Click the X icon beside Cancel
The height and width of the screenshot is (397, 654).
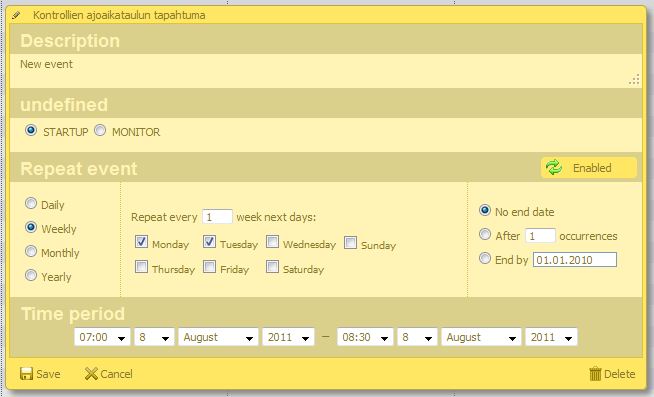pos(91,374)
